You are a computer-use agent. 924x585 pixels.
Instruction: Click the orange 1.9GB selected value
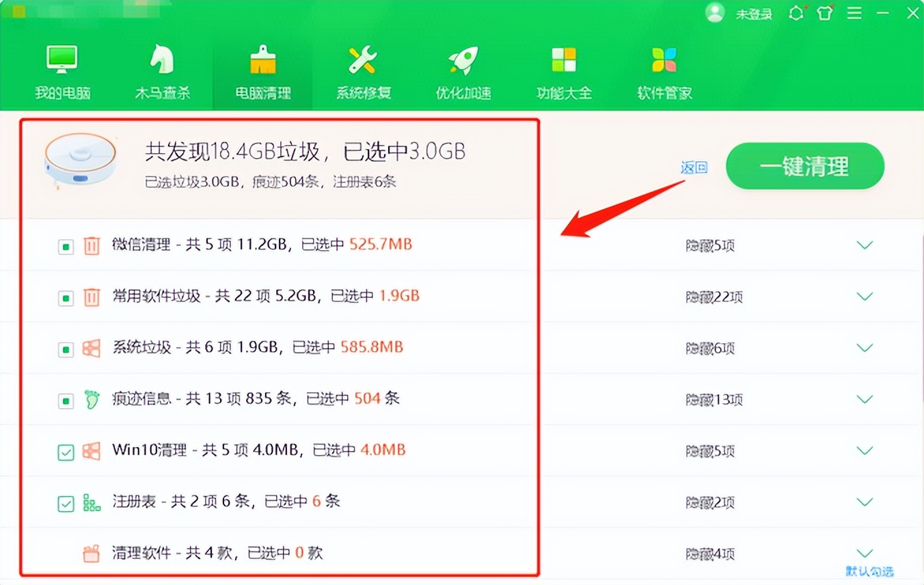coord(399,295)
